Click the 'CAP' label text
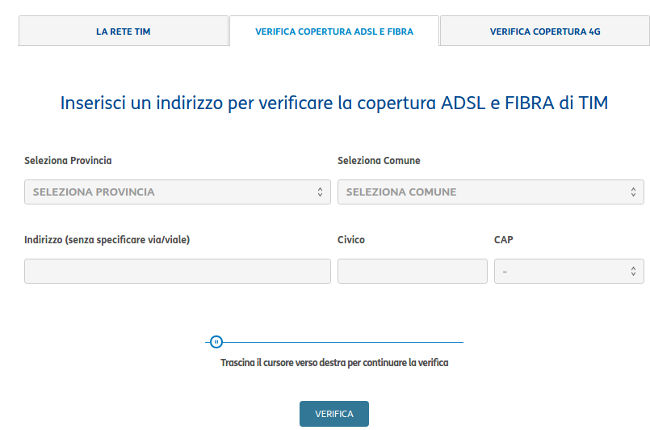This screenshot has height=430, width=650. pyautogui.click(x=504, y=240)
